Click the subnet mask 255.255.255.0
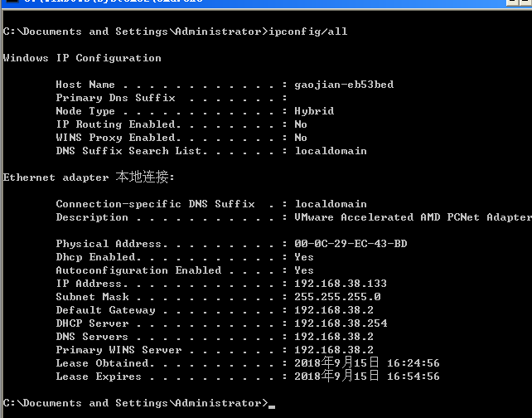532x418 pixels. pos(337,297)
